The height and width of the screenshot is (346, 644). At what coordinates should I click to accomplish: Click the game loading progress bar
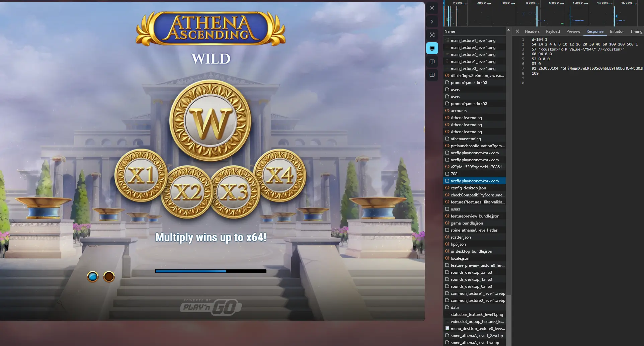(x=211, y=271)
